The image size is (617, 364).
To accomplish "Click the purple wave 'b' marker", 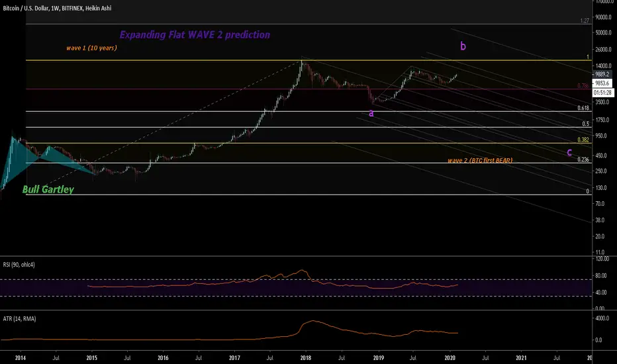I will tap(463, 46).
